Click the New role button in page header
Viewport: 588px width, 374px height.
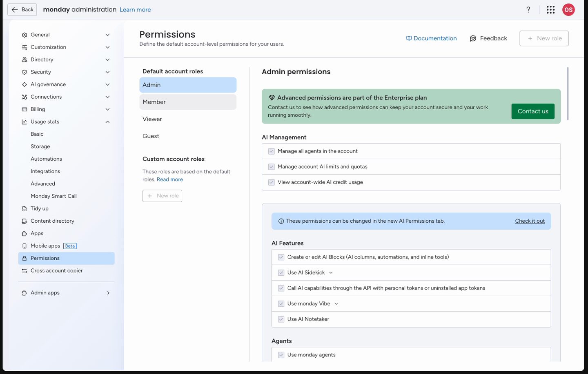(544, 38)
